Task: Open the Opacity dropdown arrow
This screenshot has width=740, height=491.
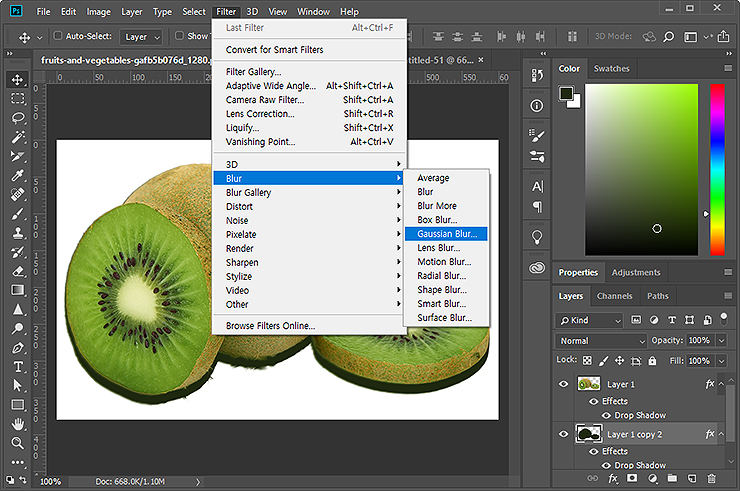Action: tap(721, 340)
